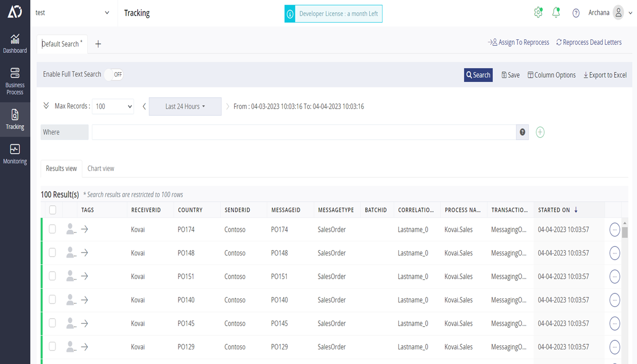This screenshot has width=637, height=364.
Task: Add a filter condition with green plus
Action: click(x=540, y=132)
